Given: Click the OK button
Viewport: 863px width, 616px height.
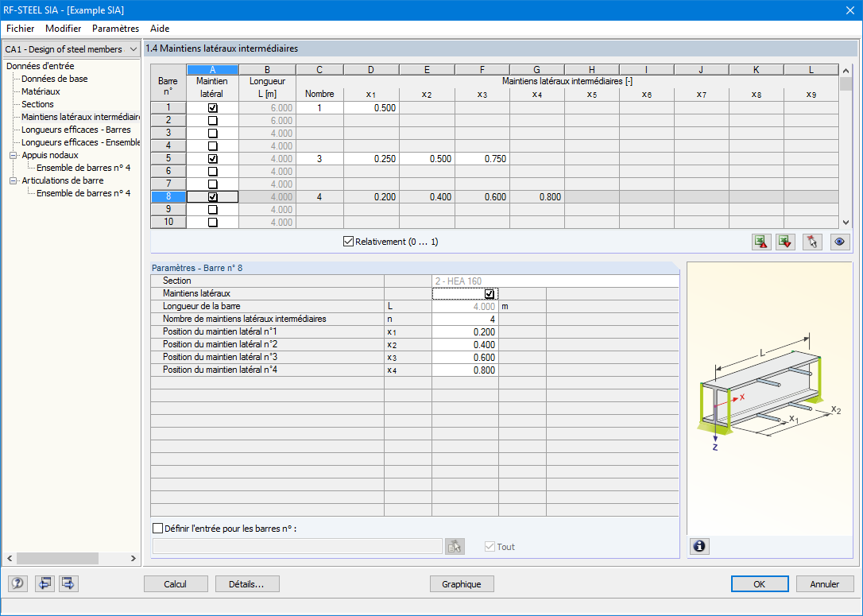Looking at the screenshot, I should (760, 584).
